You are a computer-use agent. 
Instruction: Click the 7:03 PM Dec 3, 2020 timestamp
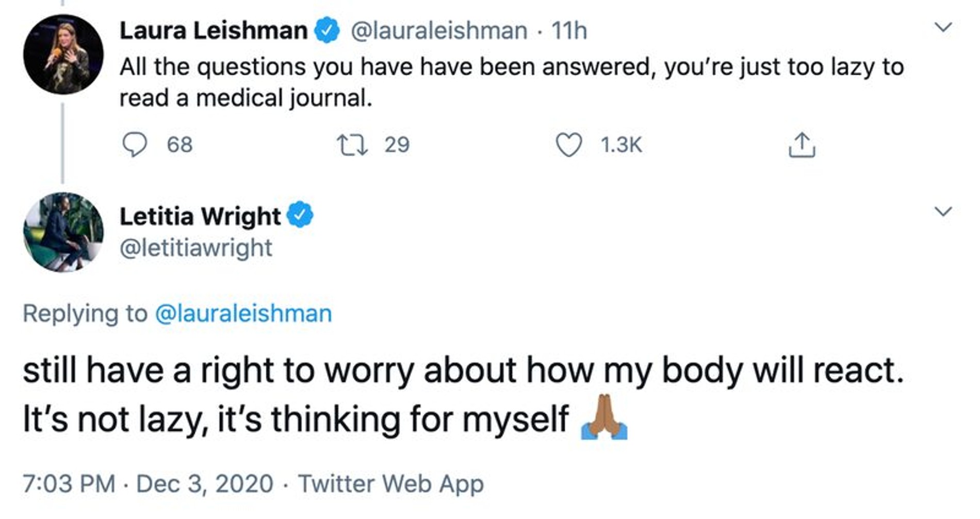pos(148,483)
